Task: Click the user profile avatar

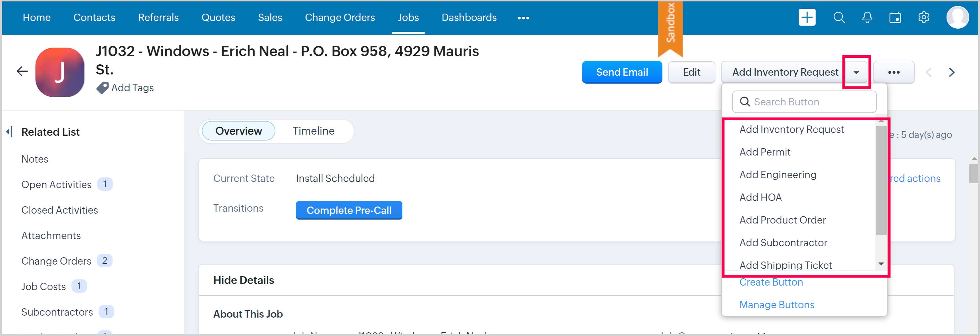Action: (x=957, y=18)
